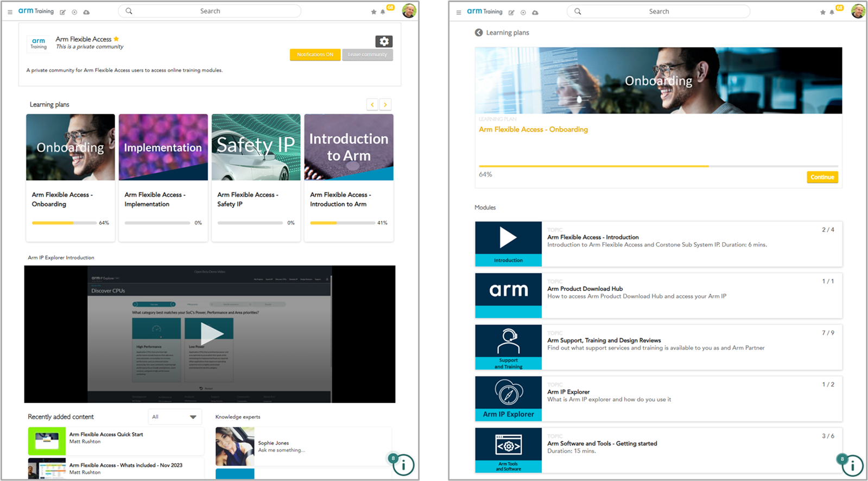Open the Introduction to Arm learning plan card image
The height and width of the screenshot is (481, 868).
(349, 147)
